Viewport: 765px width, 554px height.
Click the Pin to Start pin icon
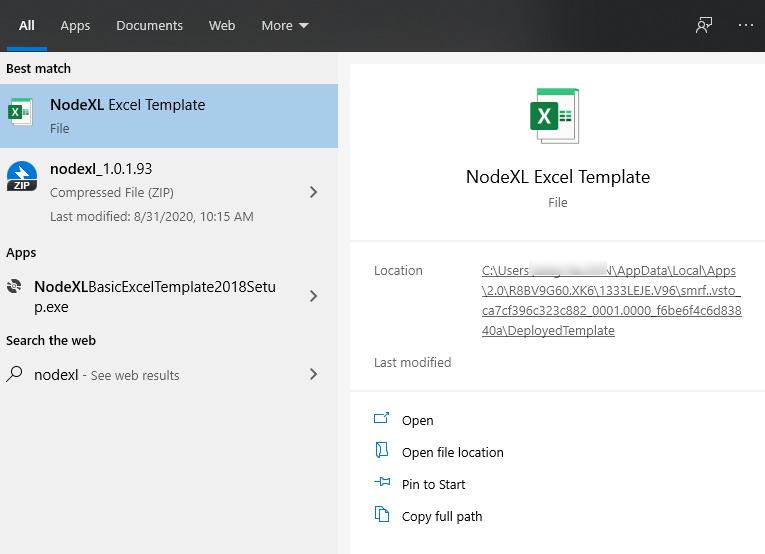tap(382, 482)
